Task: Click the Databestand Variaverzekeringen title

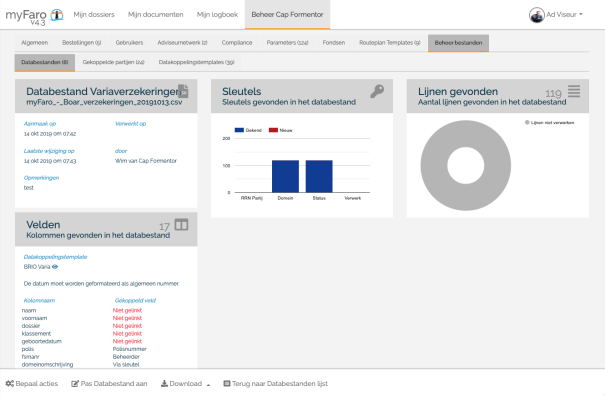Action: coord(103,91)
